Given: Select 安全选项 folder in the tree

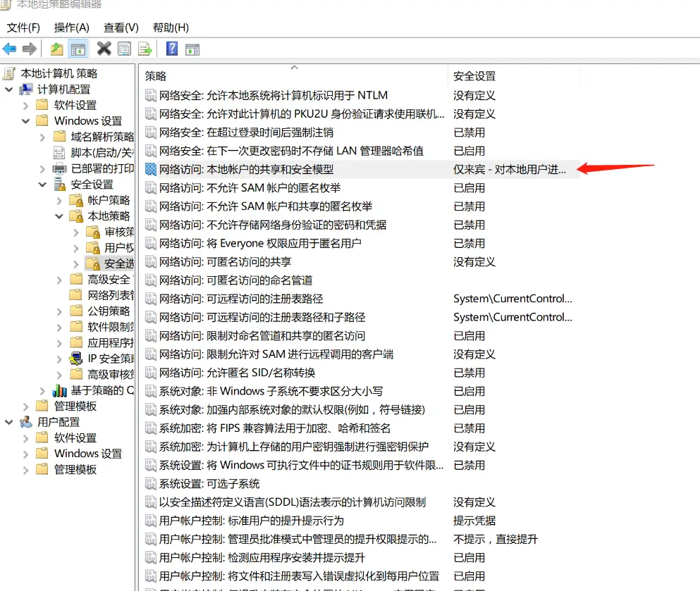Looking at the screenshot, I should [x=118, y=263].
